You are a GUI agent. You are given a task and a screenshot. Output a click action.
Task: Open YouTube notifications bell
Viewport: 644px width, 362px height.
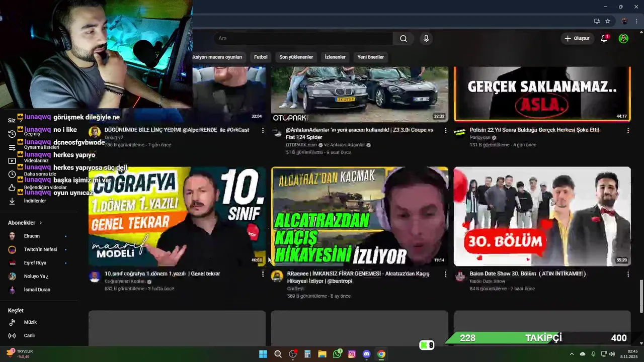click(605, 39)
